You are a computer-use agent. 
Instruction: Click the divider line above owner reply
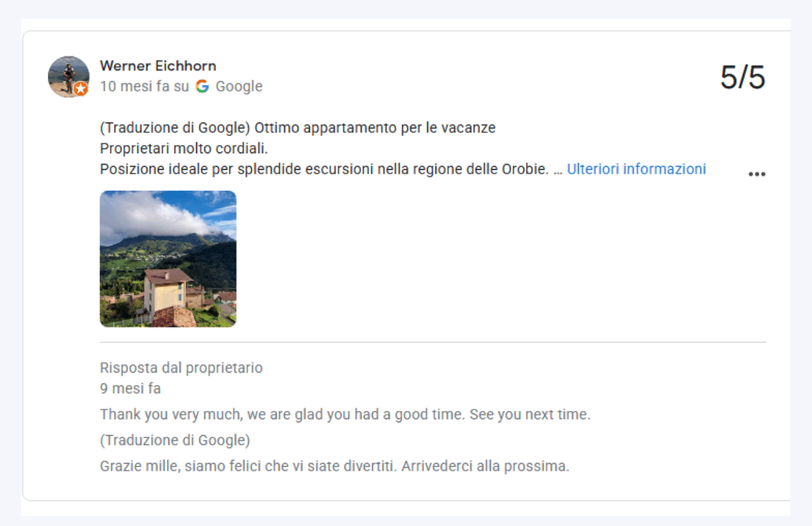click(x=433, y=343)
